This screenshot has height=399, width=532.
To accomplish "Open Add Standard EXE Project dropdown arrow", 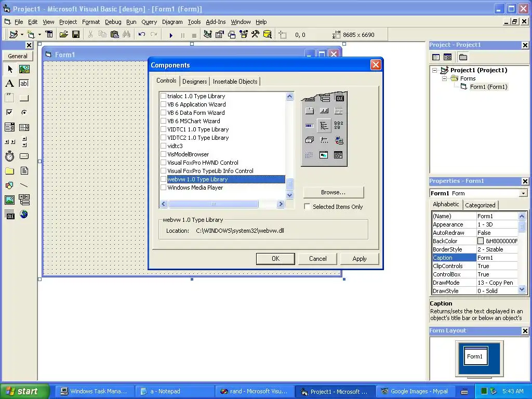I will tap(22, 35).
